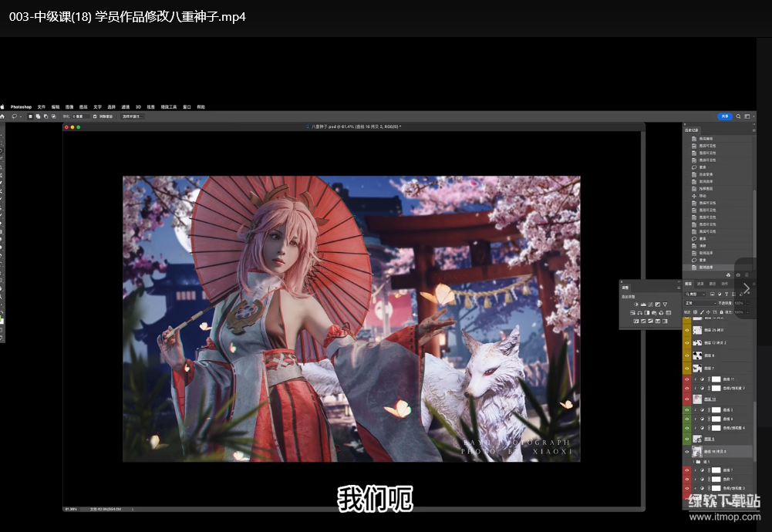Open the 帮助 (Help) menu
The height and width of the screenshot is (532, 772).
(x=201, y=107)
